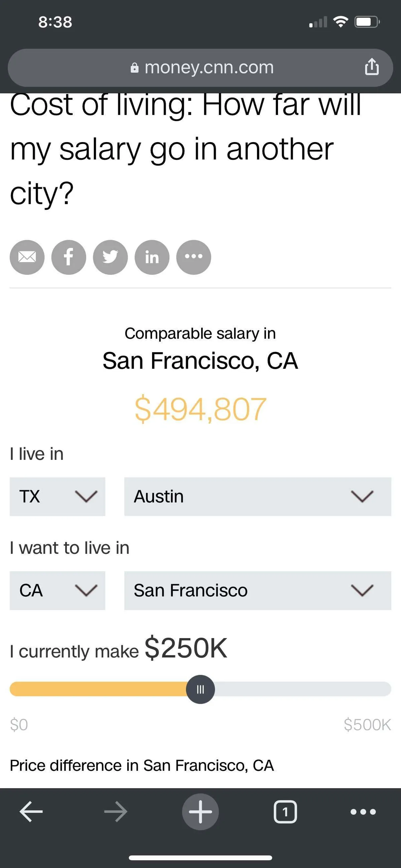401x868 pixels.
Task: Click the salary slider handle
Action: click(x=200, y=689)
